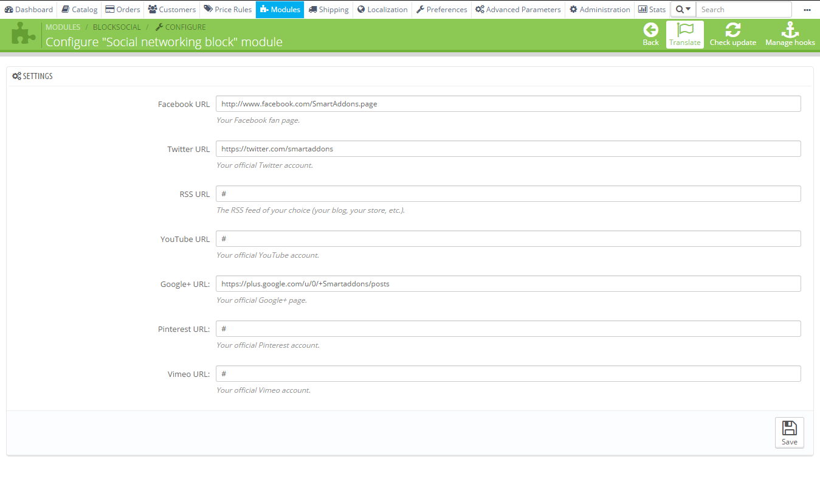Screen dimensions: 820x504
Task: Open the Stats menu
Action: 652,9
